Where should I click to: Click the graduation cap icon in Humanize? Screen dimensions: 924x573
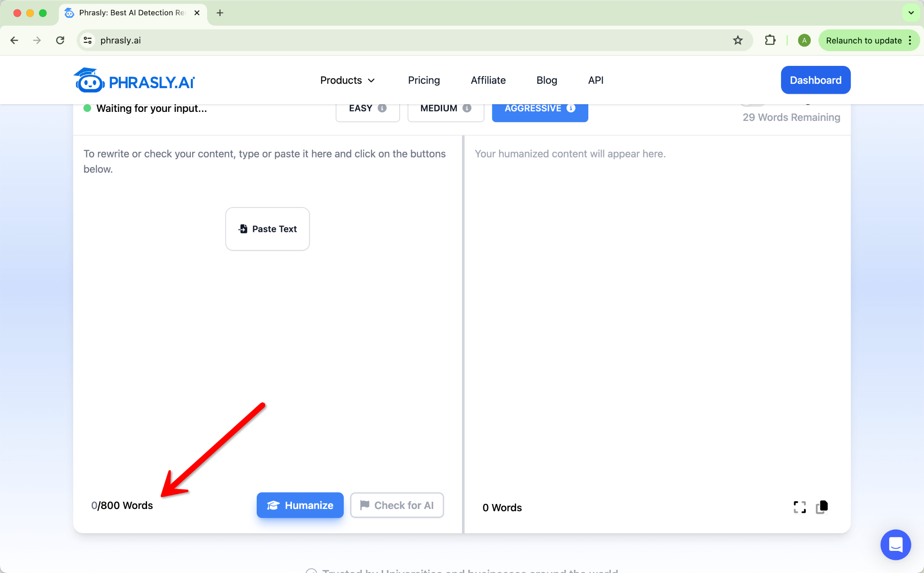pos(273,505)
